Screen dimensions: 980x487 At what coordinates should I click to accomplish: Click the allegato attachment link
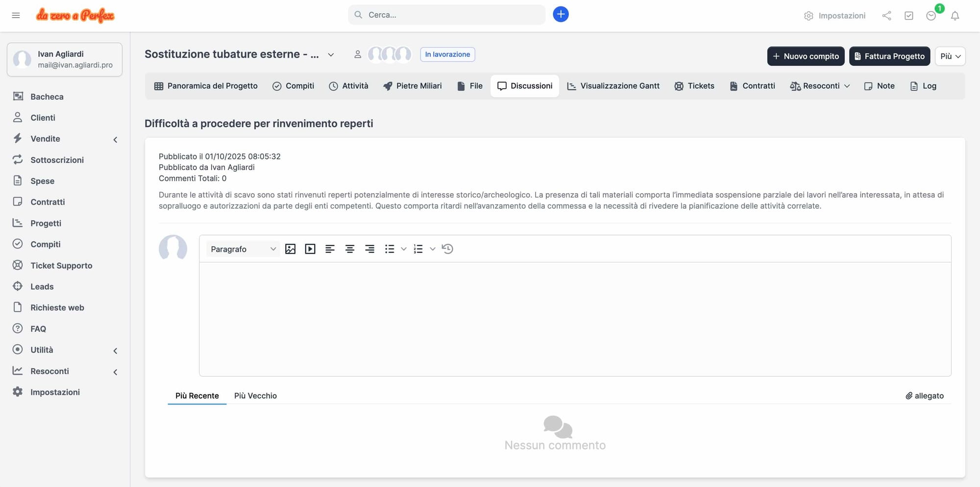[x=924, y=396]
